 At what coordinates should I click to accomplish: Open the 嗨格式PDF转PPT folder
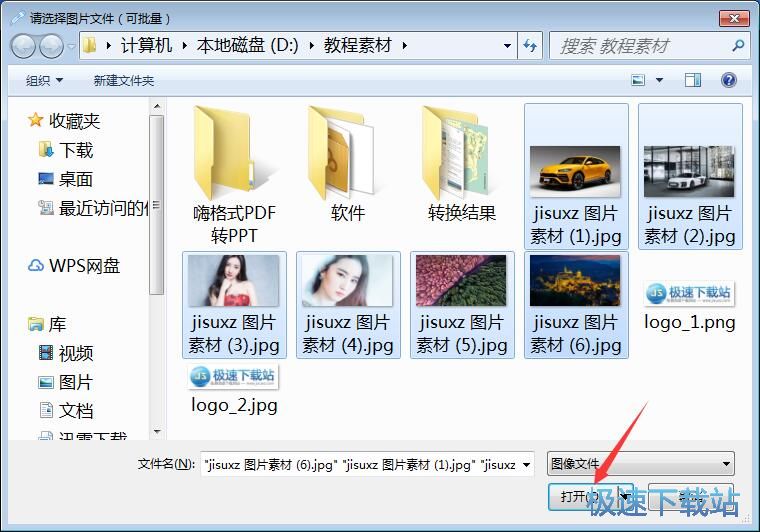coord(234,175)
